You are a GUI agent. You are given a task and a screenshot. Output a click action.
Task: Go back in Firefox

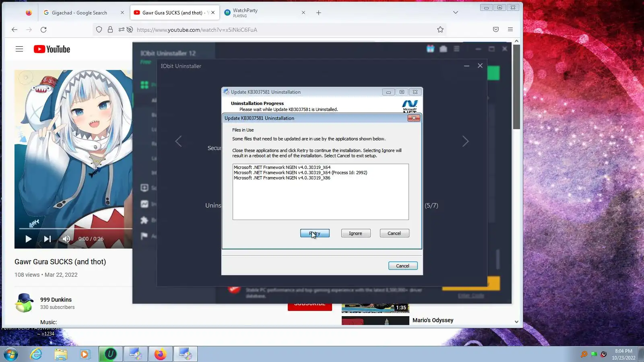[14, 29]
